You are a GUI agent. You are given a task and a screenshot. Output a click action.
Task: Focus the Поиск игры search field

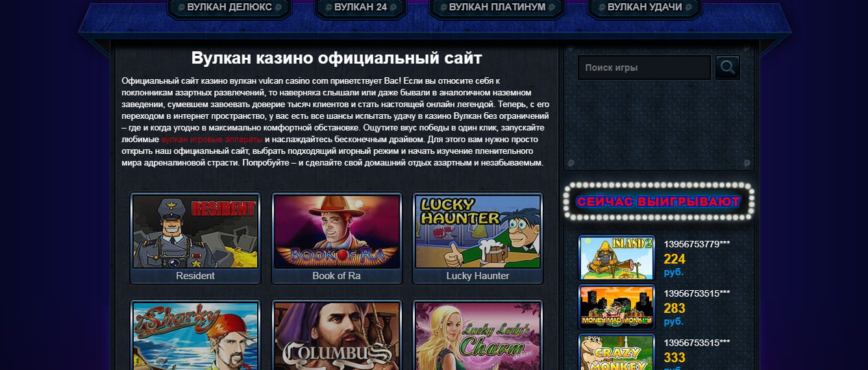(x=644, y=68)
